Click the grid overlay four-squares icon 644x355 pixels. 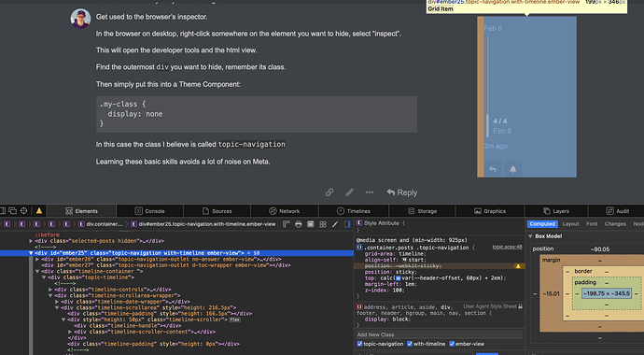323,224
